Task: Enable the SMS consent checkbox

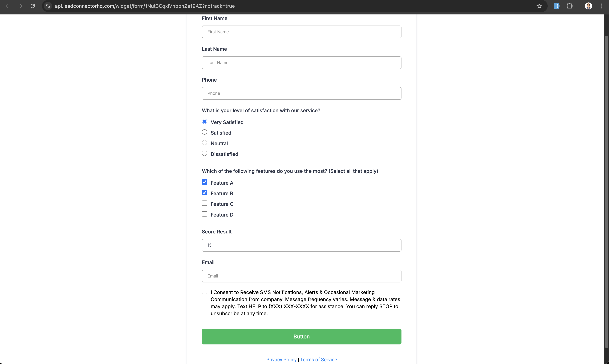Action: pos(205,291)
